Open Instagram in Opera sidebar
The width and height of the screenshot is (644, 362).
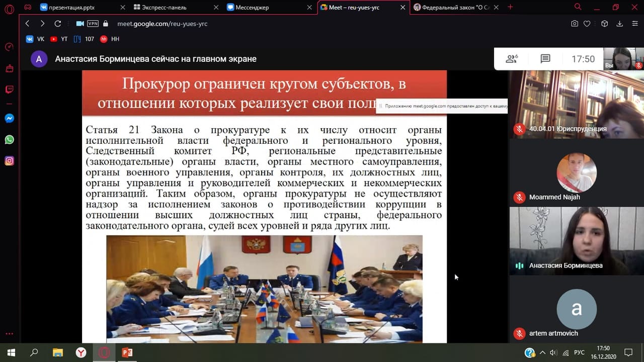coord(9,161)
